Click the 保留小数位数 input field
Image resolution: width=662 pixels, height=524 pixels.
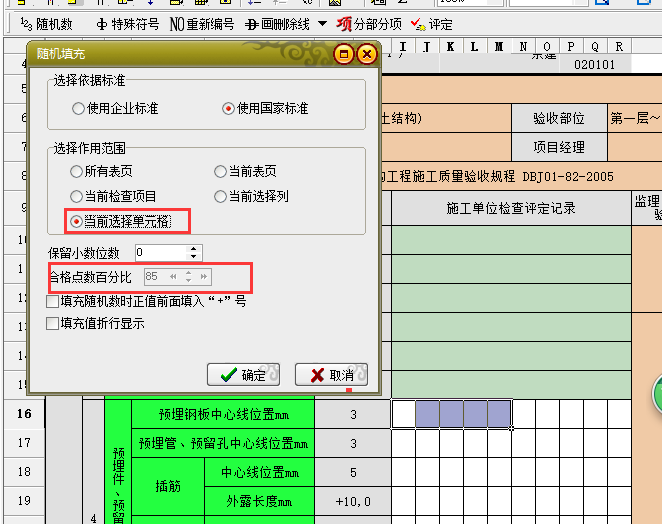160,252
